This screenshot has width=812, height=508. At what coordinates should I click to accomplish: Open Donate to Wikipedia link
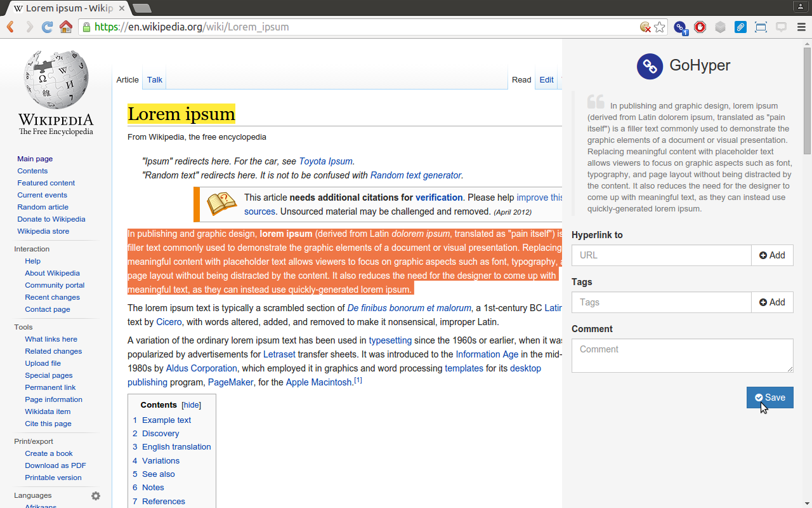click(51, 219)
